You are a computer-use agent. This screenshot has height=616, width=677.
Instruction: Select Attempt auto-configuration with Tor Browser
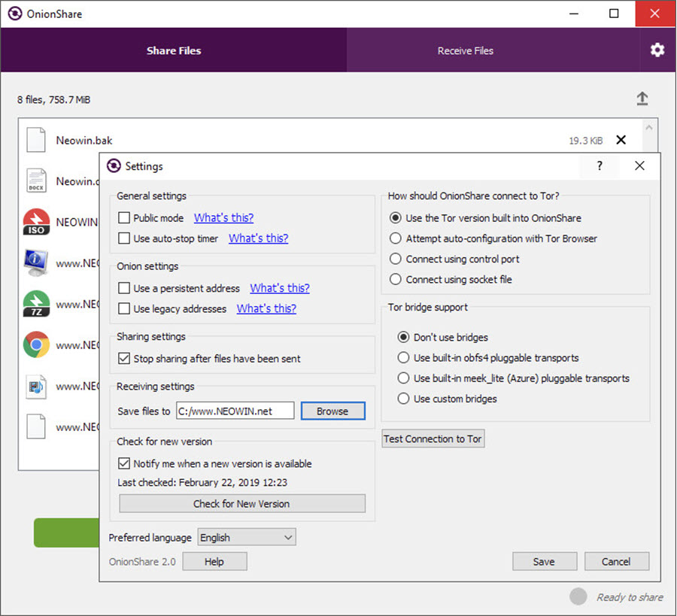[x=395, y=238]
